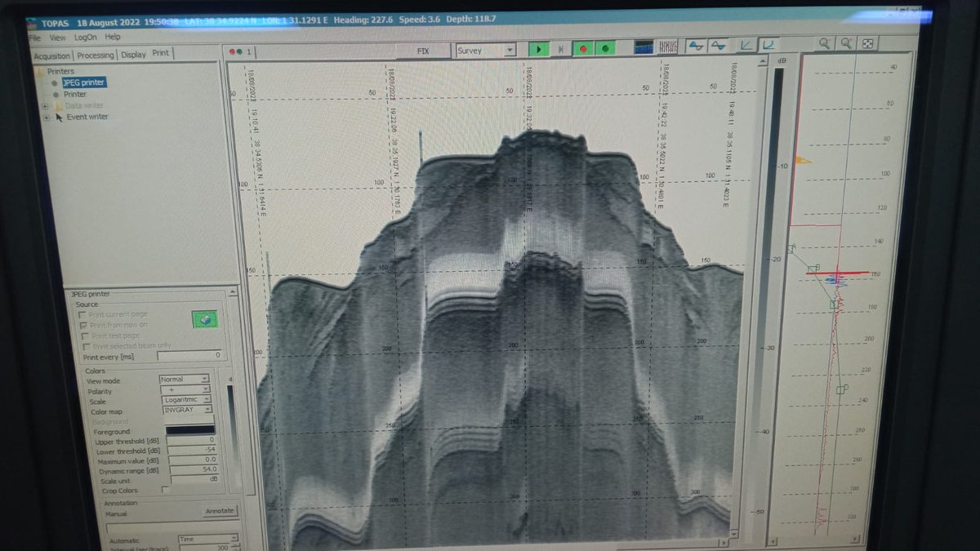Click the first blue corner-graph icon
The height and width of the screenshot is (551, 980).
747,45
